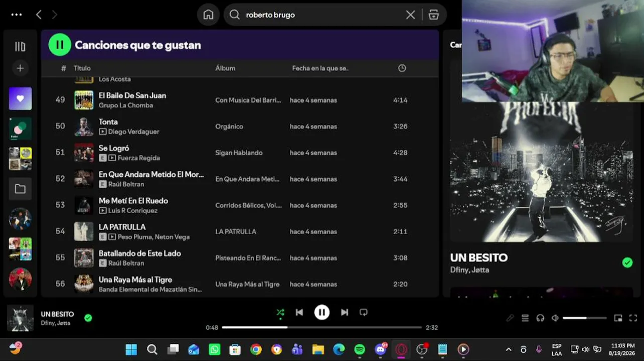Skip to the next track
Screen dimensions: 644x361
click(345, 312)
